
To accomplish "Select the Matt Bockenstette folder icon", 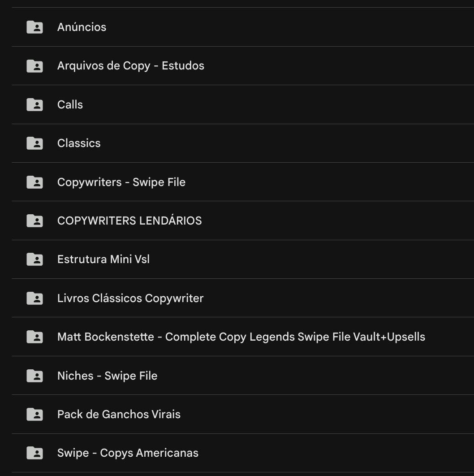I will click(x=34, y=337).
